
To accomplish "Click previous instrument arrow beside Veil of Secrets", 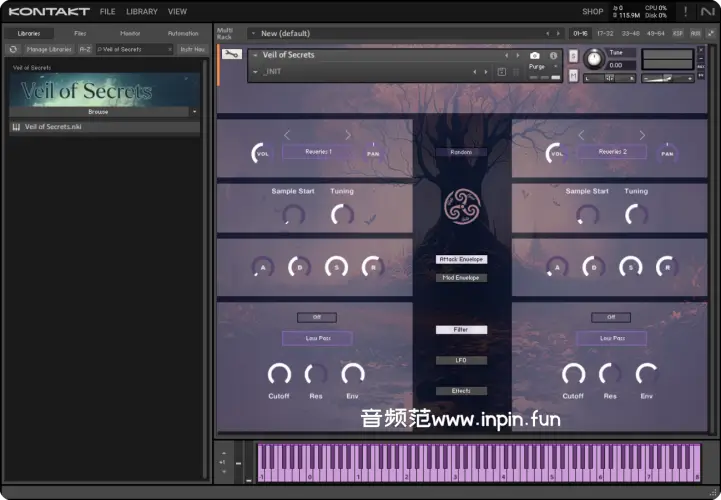I will click(506, 55).
